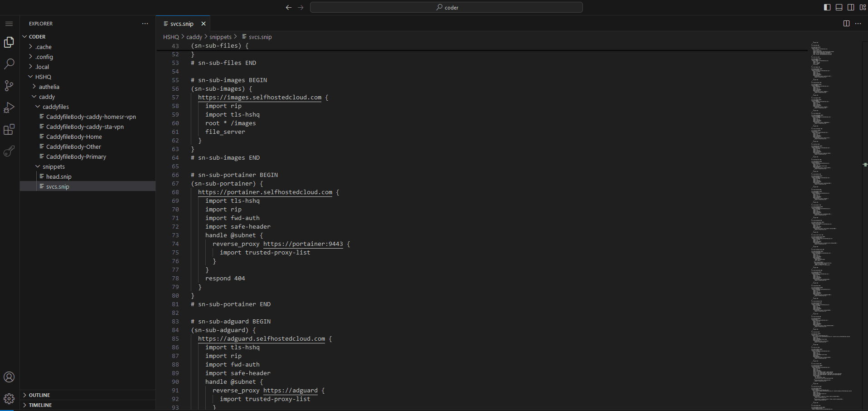Open the Accounts icon
The width and height of the screenshot is (868, 411).
pos(9,377)
